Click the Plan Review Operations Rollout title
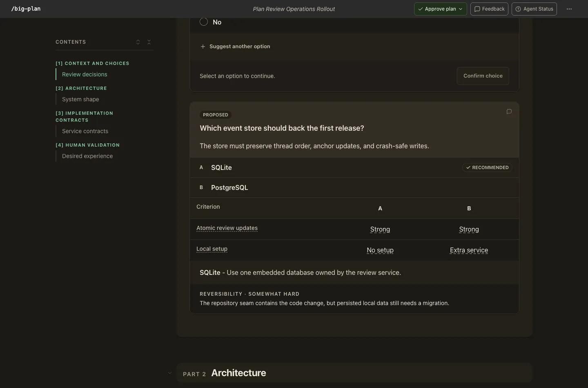Screen dimensions: 588x388 (294, 9)
